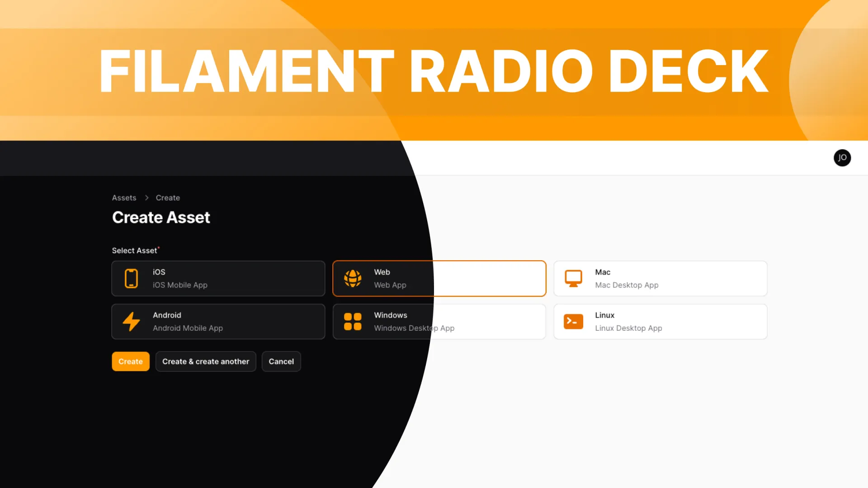The image size is (868, 488).
Task: Deselect the Web App option
Action: click(439, 278)
